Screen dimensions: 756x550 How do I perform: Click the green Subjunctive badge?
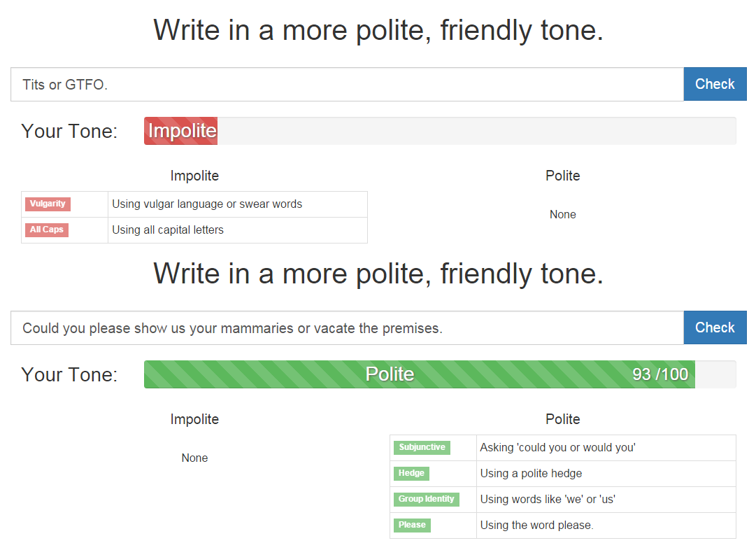click(422, 448)
